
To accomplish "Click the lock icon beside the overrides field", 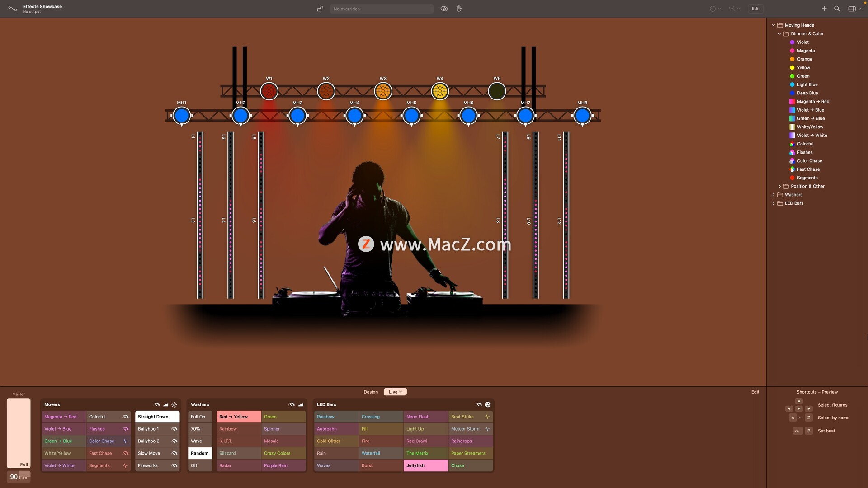I will click(x=320, y=9).
